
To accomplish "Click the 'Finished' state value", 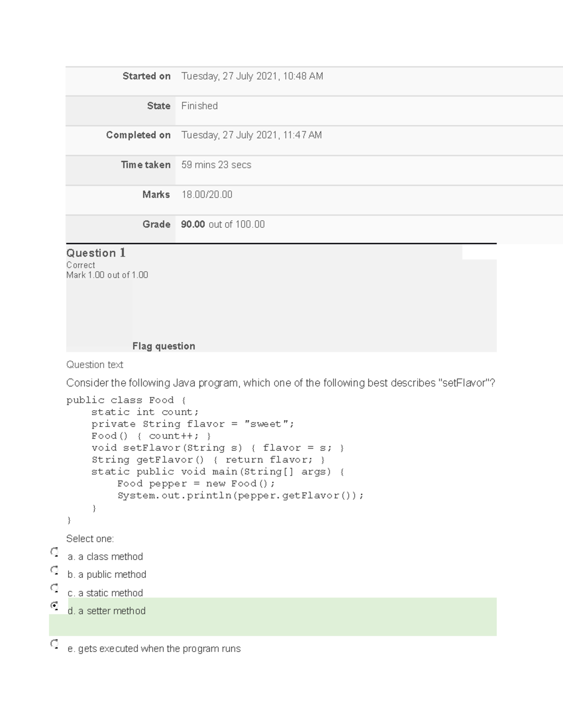I will (199, 106).
